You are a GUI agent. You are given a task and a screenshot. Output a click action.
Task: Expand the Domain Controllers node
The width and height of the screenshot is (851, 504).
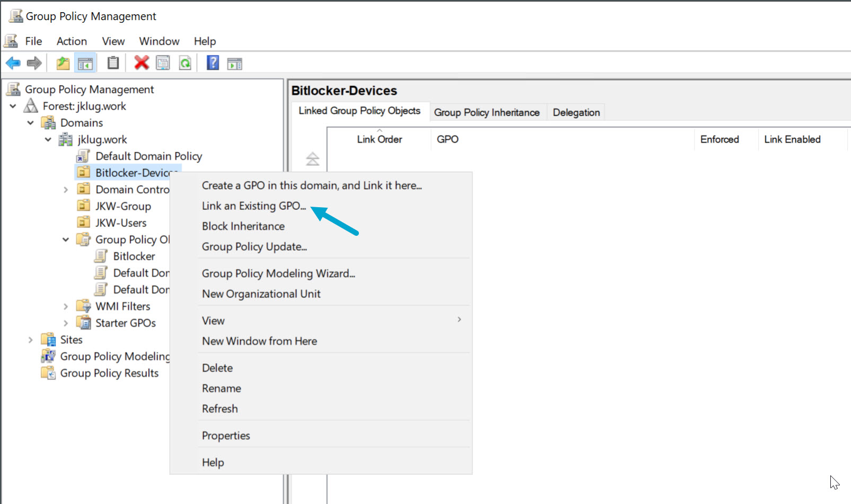(66, 189)
